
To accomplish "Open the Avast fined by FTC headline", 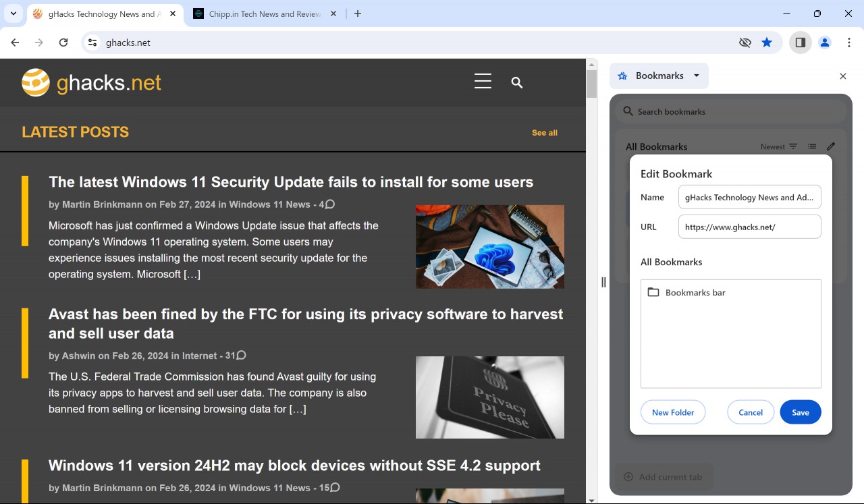I will pyautogui.click(x=306, y=324).
